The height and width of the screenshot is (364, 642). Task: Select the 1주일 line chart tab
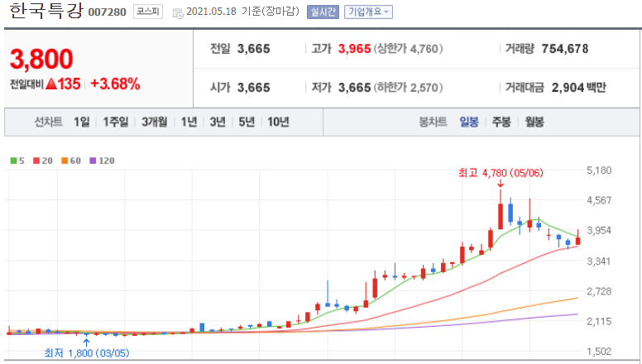click(x=116, y=122)
